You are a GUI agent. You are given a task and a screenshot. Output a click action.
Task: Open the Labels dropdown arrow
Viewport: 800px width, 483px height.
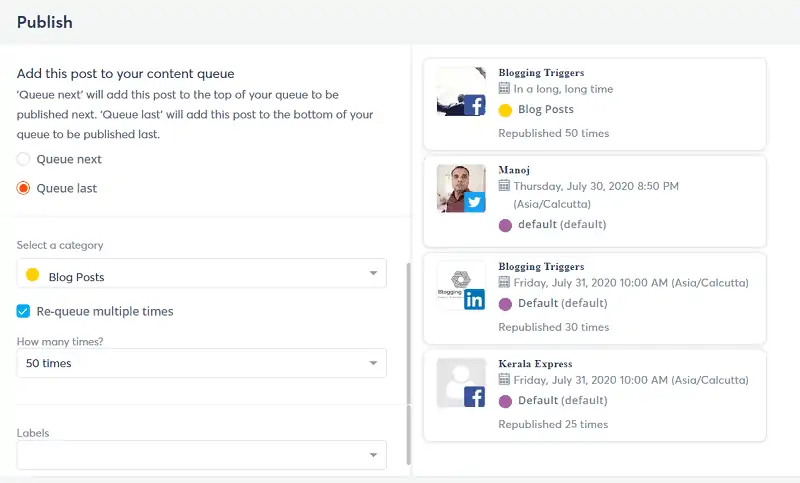click(373, 455)
